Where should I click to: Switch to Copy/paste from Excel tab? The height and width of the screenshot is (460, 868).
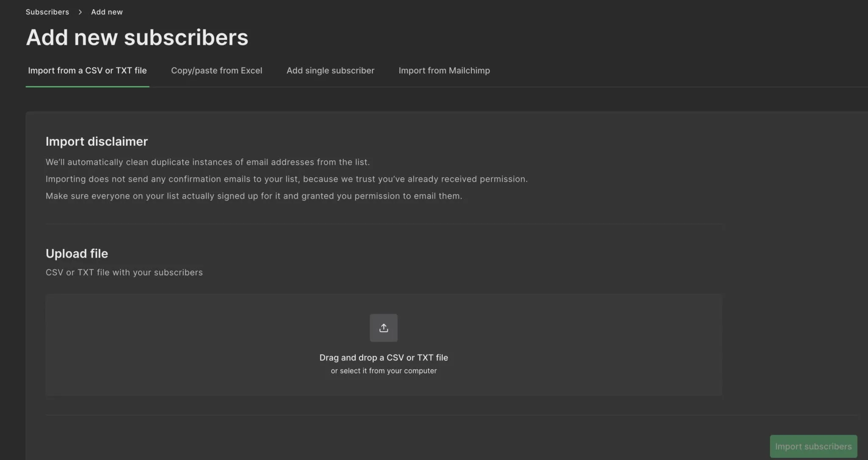point(217,70)
